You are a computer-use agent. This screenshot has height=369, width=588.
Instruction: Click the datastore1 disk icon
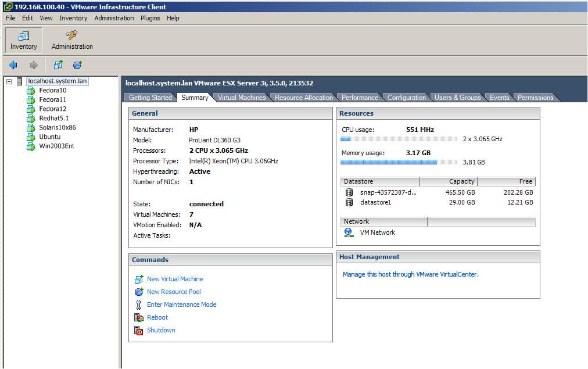pyautogui.click(x=349, y=202)
